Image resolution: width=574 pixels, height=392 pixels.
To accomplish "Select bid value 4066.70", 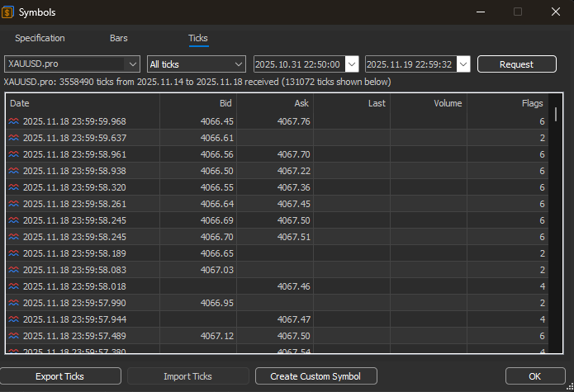I will (216, 237).
